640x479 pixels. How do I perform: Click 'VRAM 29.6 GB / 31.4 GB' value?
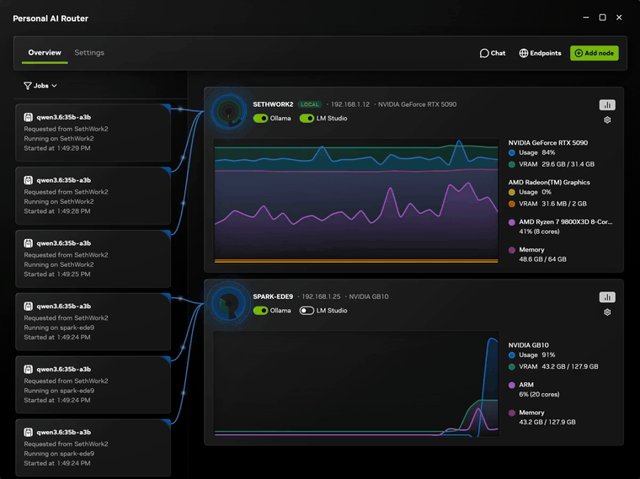(557, 164)
